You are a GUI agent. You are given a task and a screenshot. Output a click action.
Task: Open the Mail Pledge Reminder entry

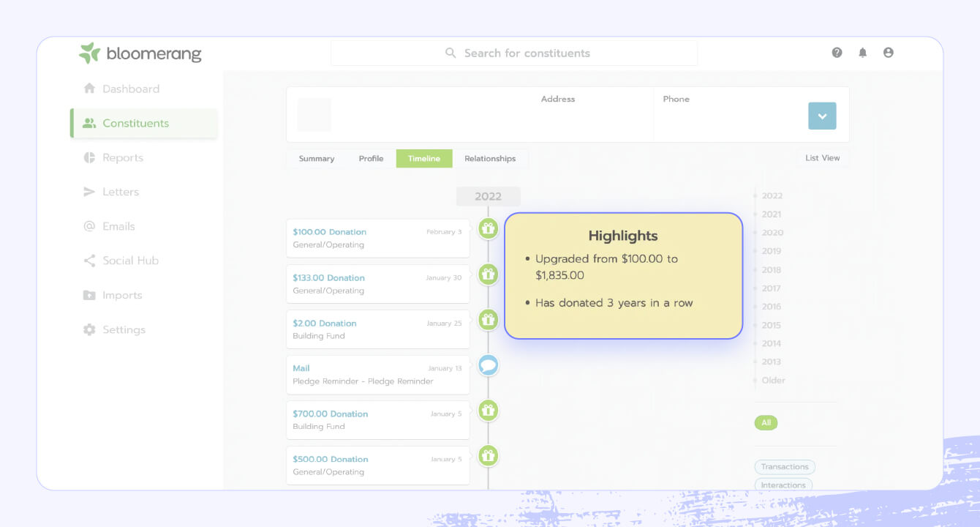point(377,374)
